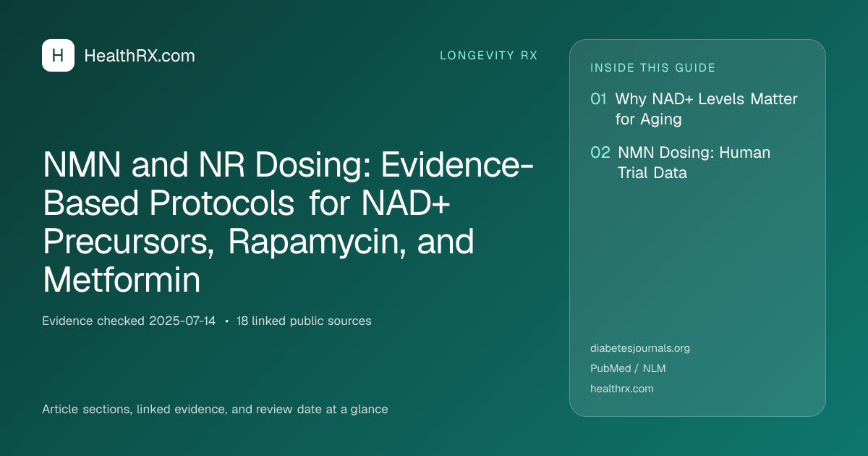Click the 01 section number
This screenshot has height=456, width=868.
(x=598, y=99)
